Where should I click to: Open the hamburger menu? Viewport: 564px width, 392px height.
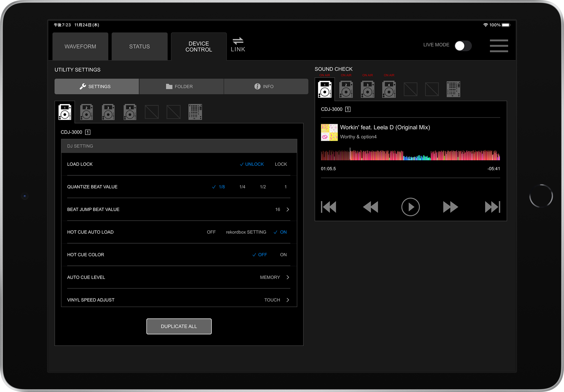(499, 46)
